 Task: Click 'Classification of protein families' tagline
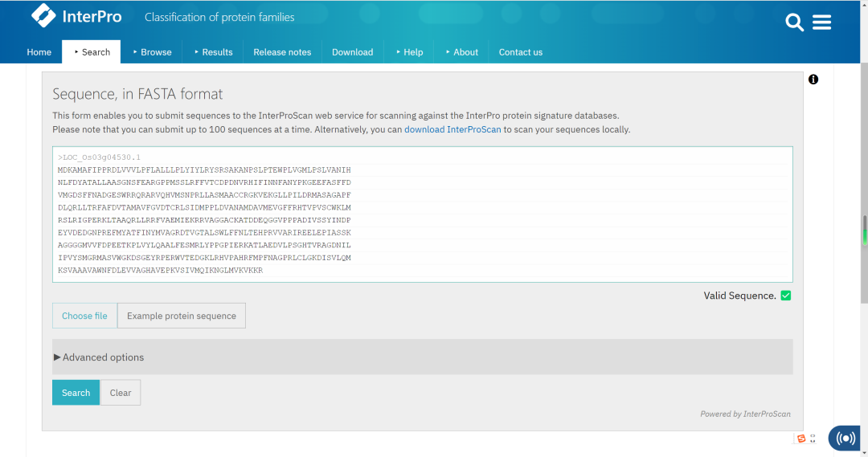coord(219,17)
